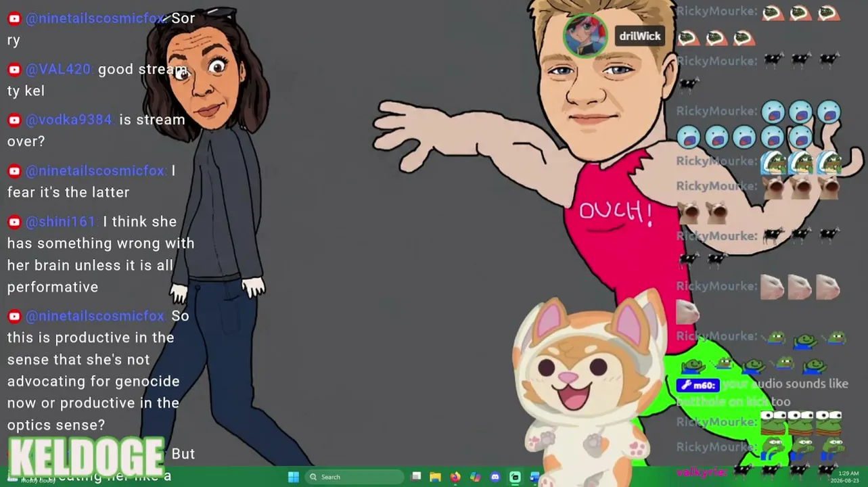Open Copilot from the taskbar

[475, 477]
